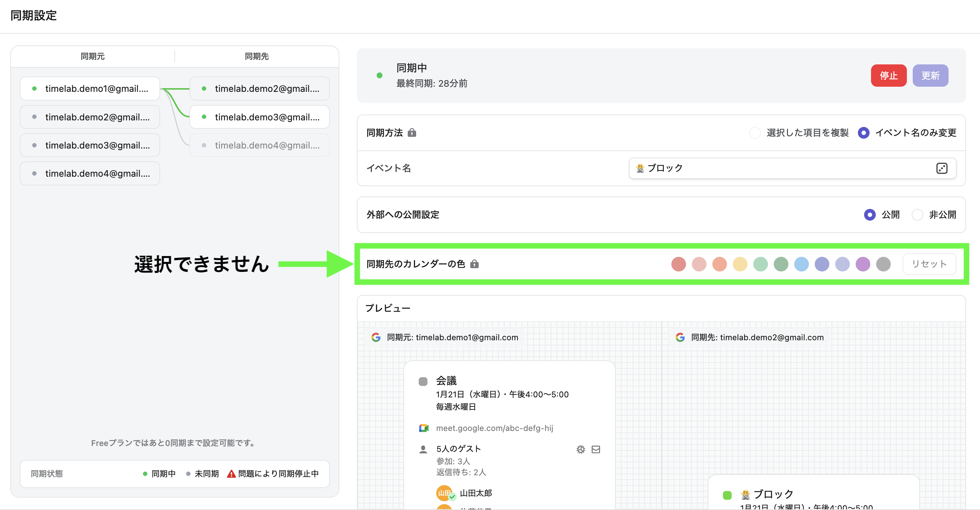Click the gray color square beside 会議
The height and width of the screenshot is (510, 980).
coord(423,381)
